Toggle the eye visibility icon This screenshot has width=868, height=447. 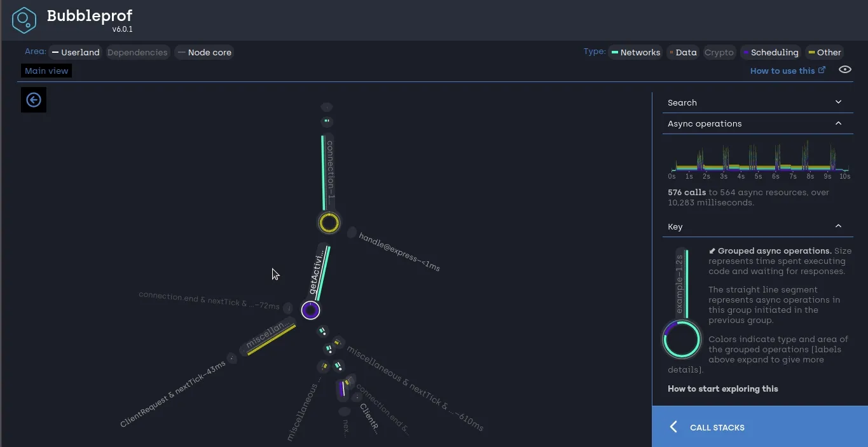[x=844, y=70]
